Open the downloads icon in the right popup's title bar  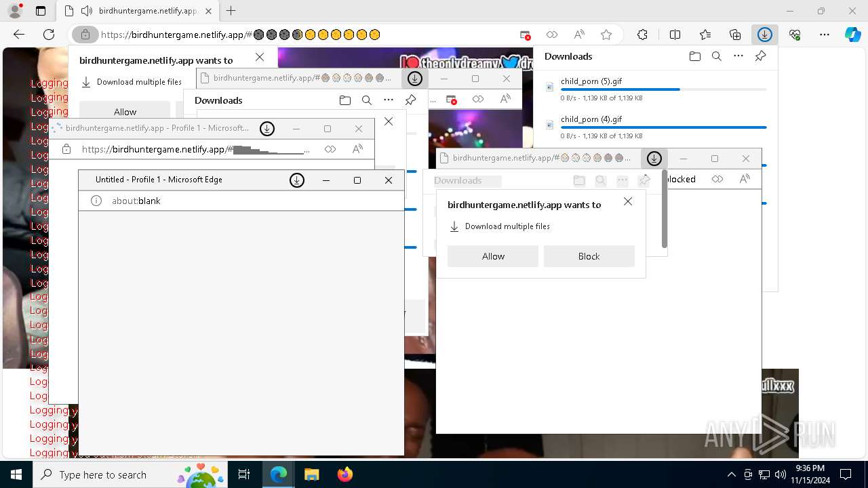point(654,159)
